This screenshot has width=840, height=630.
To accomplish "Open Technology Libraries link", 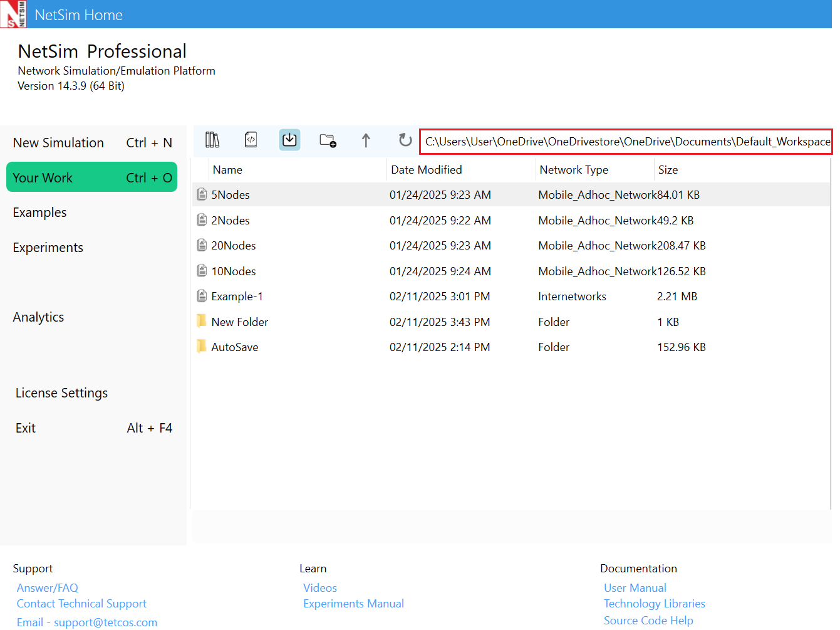I will click(x=655, y=604).
